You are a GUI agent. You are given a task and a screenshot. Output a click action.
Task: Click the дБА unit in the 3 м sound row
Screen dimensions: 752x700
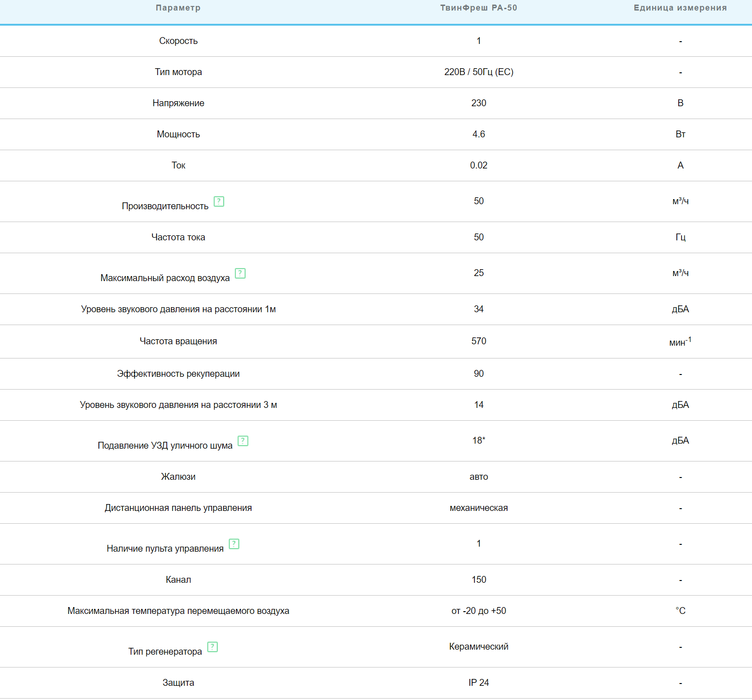pos(681,405)
